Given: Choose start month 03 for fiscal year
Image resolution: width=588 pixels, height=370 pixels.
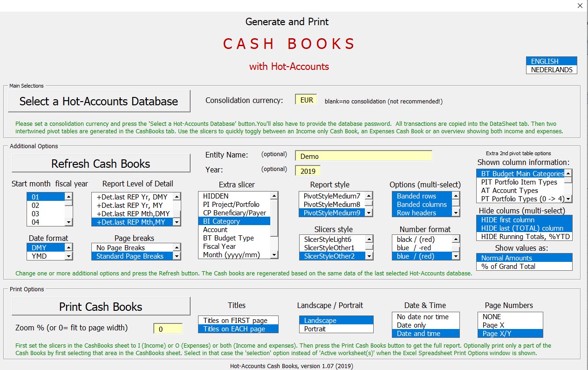Looking at the screenshot, I should click(46, 213).
